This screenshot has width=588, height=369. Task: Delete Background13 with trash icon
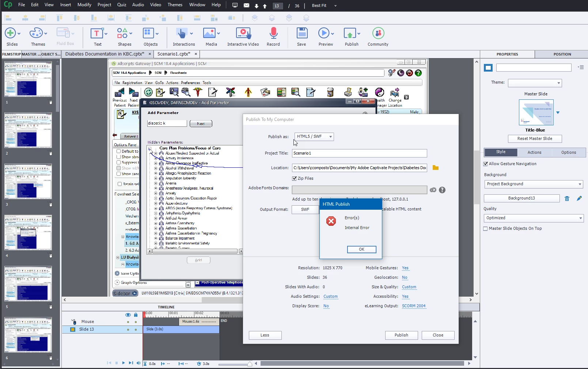[567, 198]
